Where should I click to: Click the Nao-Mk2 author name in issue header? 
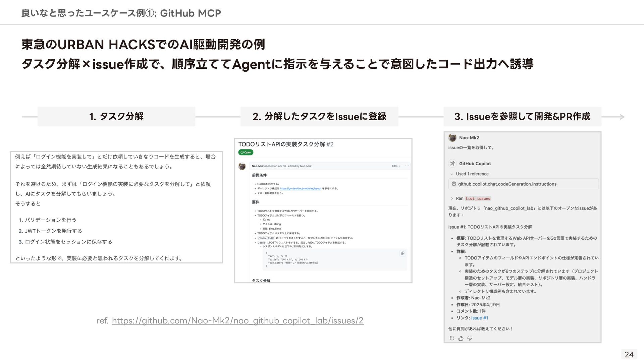tap(257, 166)
